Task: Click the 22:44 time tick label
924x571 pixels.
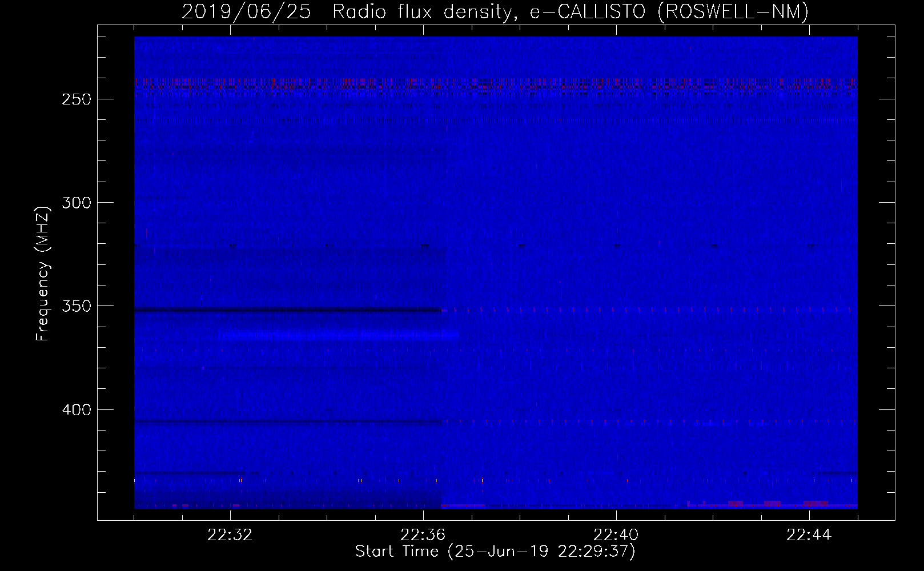Action: pos(809,535)
